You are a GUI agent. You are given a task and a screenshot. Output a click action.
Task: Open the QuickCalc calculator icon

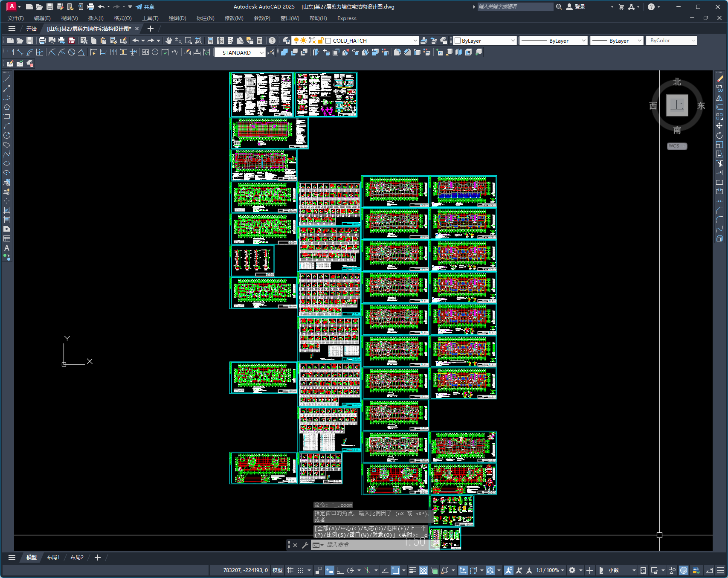point(260,41)
